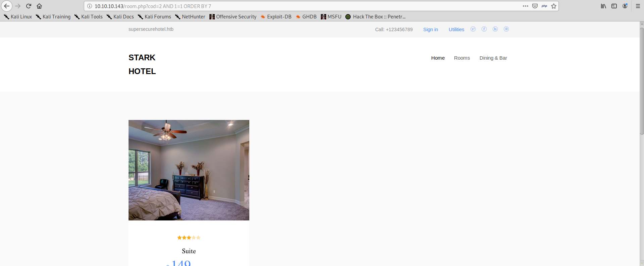Screen dimensions: 644x266
Task: Click the supersecurehotel.htb text
Action: [151, 29]
